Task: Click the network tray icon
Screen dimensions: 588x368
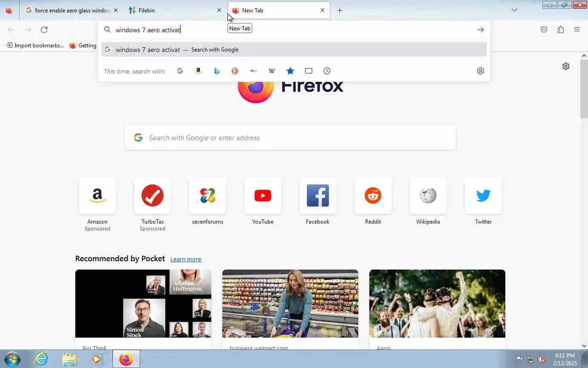Action: 531,359
